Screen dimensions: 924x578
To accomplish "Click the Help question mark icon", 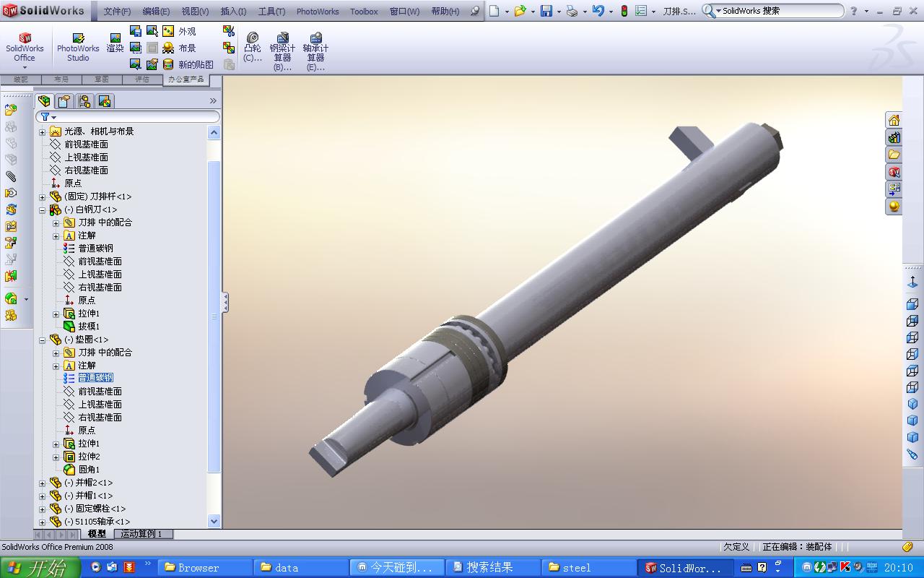I will tap(854, 11).
